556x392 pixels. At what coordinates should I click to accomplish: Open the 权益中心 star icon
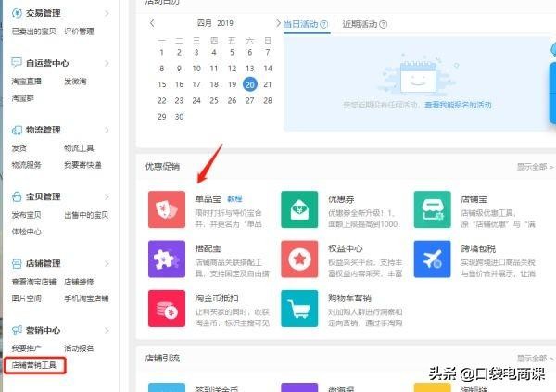[x=299, y=259]
